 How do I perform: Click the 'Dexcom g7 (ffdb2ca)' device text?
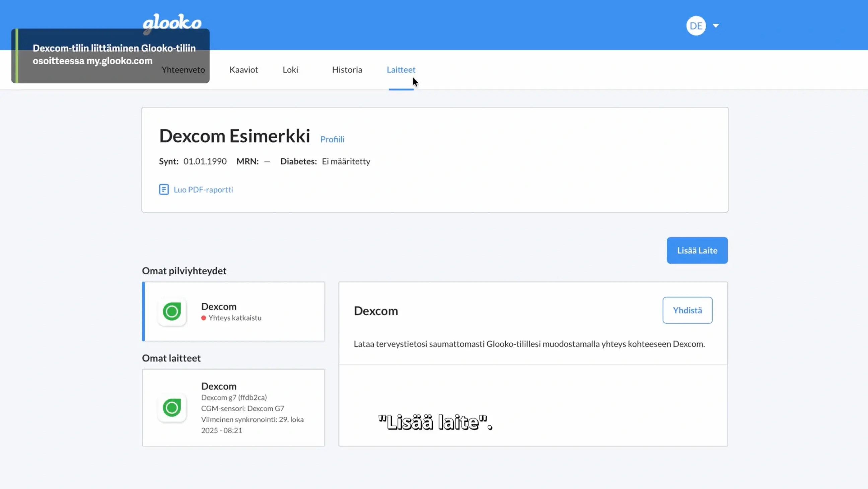click(234, 398)
